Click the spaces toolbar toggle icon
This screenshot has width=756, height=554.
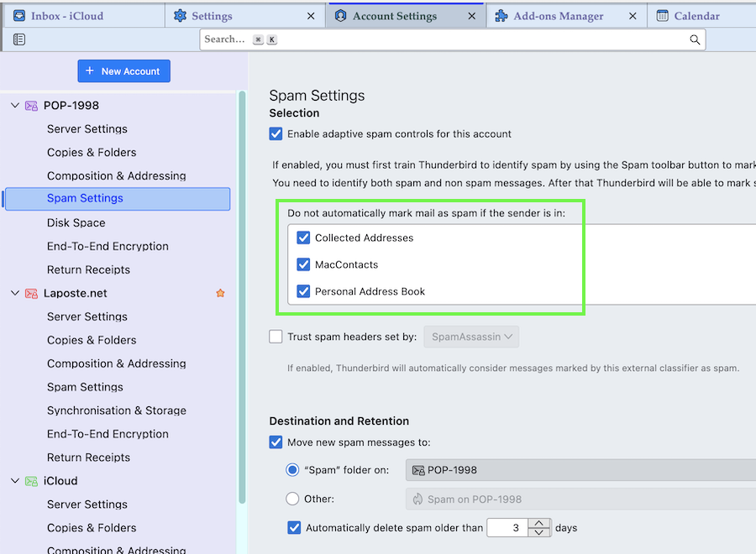pos(19,39)
